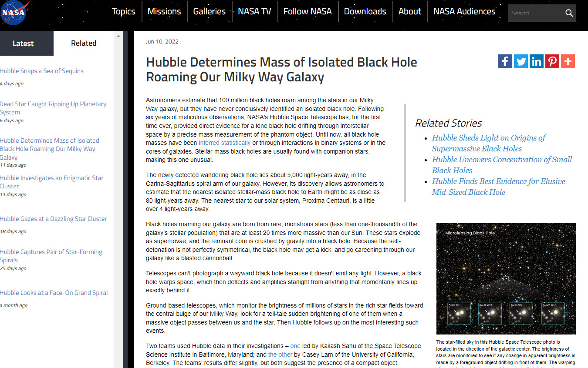The image size is (588, 368).
Task: Open the NASA Audiences menu
Action: pyautogui.click(x=464, y=11)
